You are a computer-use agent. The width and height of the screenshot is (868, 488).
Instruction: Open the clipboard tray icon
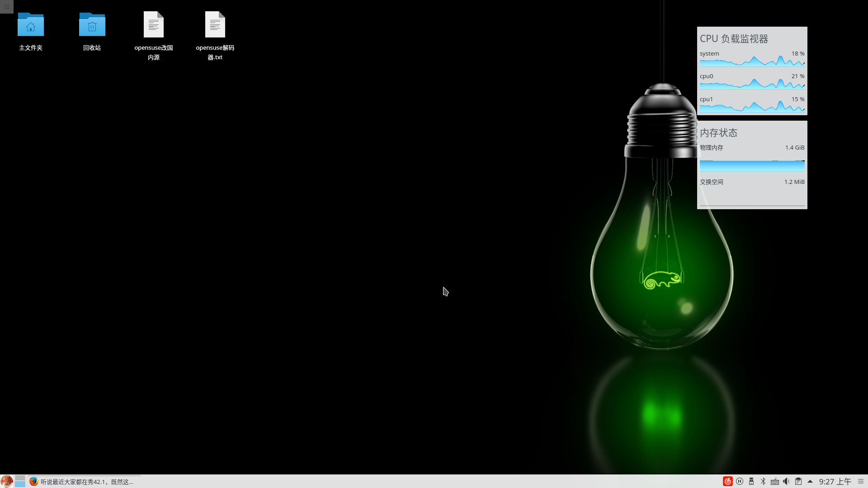tap(798, 481)
